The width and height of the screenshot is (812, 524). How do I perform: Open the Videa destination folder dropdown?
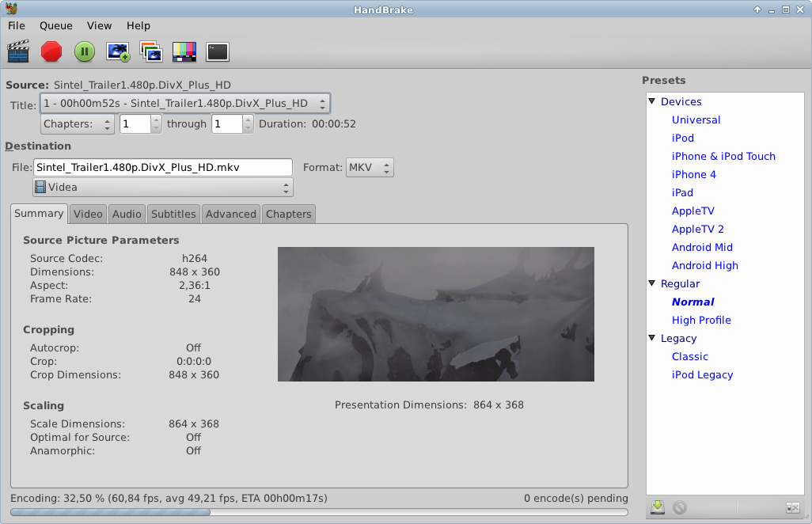point(163,188)
